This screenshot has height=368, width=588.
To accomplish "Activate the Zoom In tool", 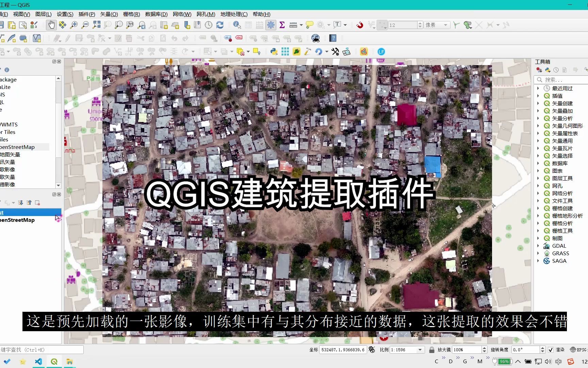I will coord(74,25).
